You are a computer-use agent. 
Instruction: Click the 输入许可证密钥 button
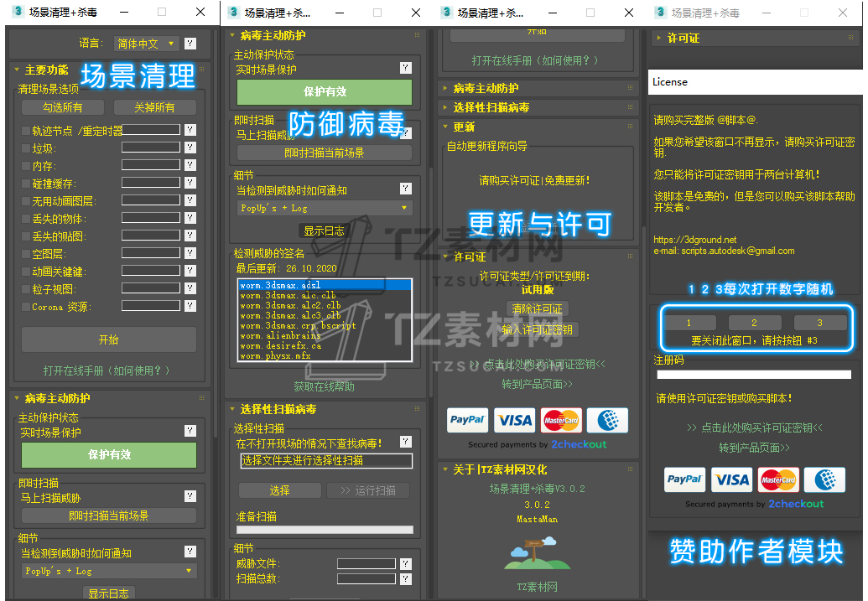(x=537, y=329)
